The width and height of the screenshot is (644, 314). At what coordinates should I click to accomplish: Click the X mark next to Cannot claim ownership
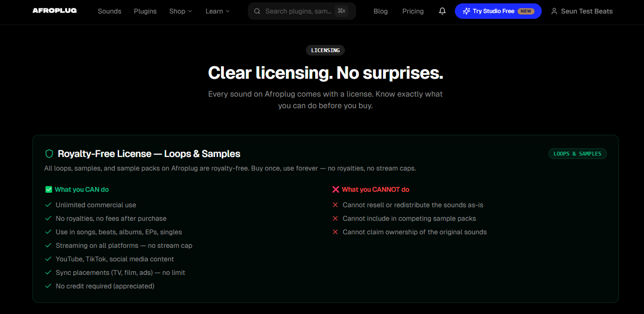[x=335, y=232]
